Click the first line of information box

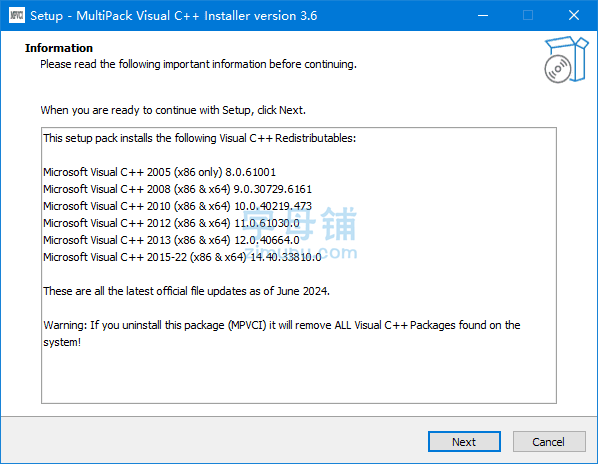[x=199, y=138]
